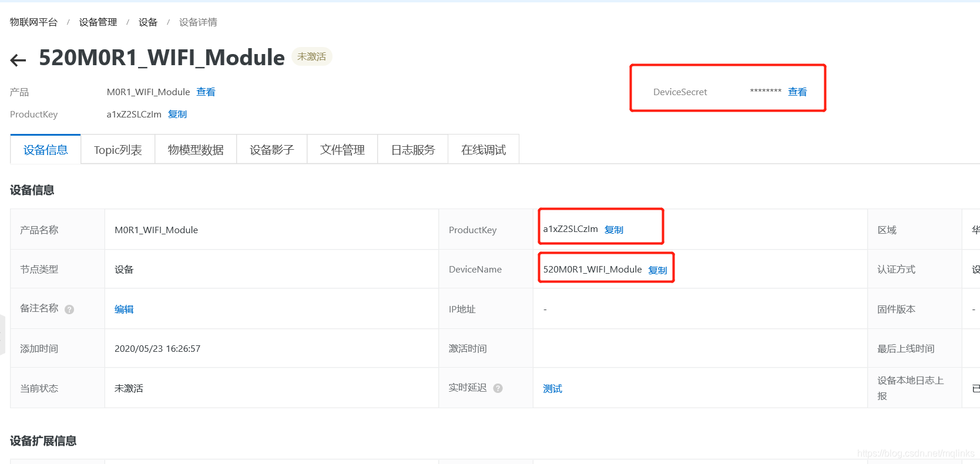Run 实时延迟 test via 测试 link
This screenshot has width=980, height=464.
coord(552,389)
